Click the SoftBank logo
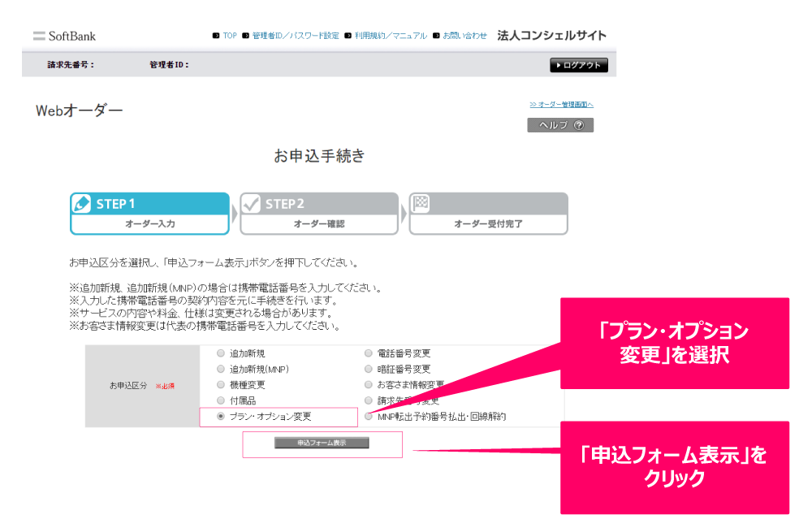This screenshot has height=528, width=812. click(64, 37)
